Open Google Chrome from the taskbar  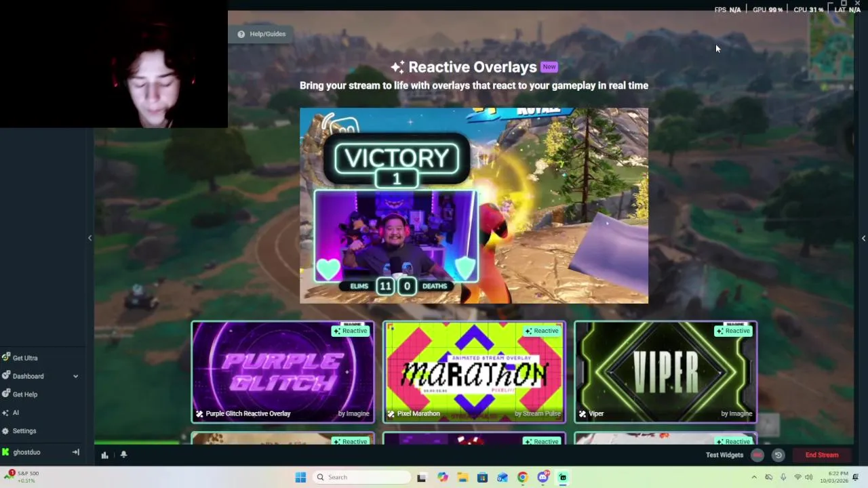point(522,477)
